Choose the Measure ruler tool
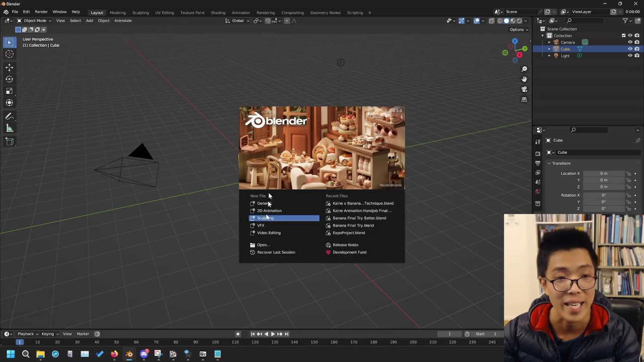Screen dimensions: 644x362 point(9,128)
